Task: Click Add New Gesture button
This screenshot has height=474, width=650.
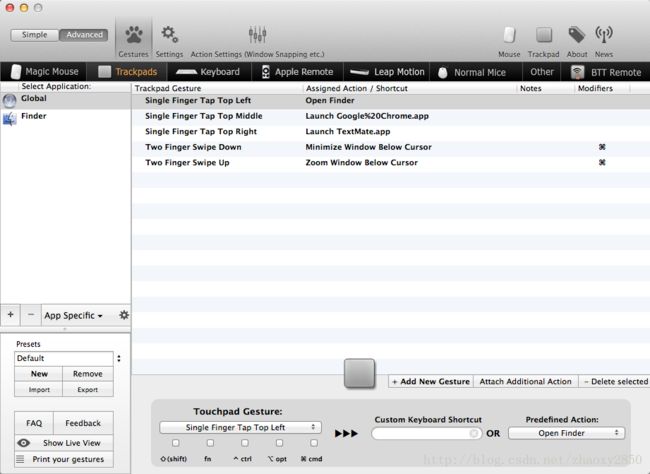Action: (430, 382)
